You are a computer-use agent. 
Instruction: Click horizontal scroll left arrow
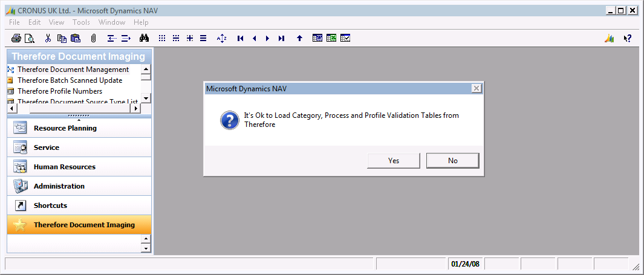[x=11, y=108]
